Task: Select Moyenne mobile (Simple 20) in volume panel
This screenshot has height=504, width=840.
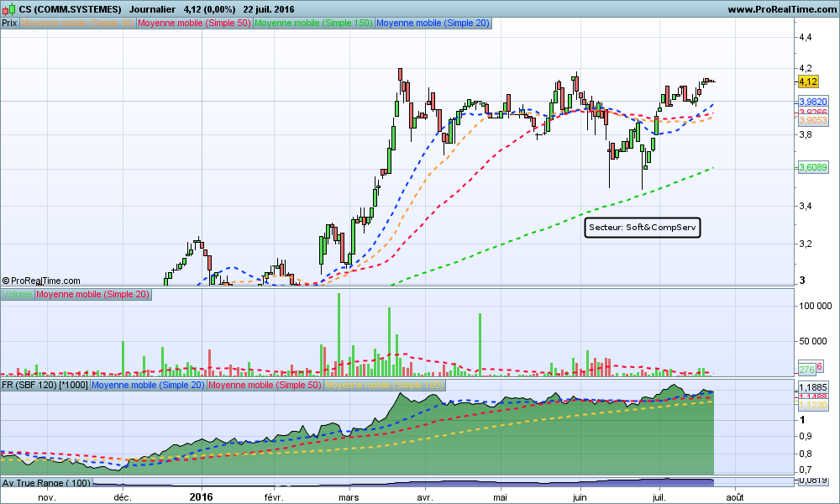Action: click(92, 294)
